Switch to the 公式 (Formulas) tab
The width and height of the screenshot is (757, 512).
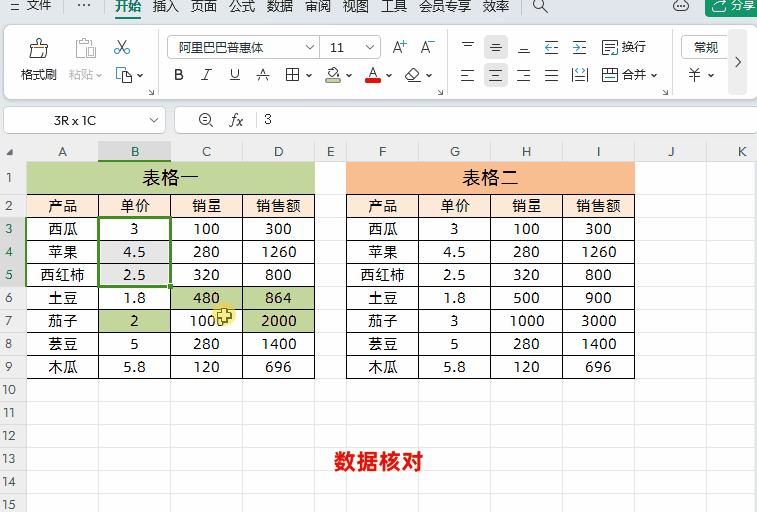(x=242, y=6)
